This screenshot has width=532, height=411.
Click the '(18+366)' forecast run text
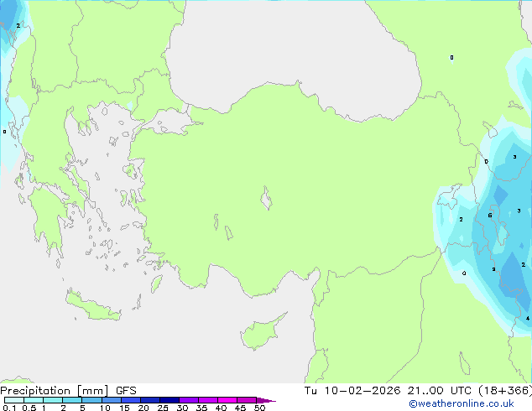505,391
